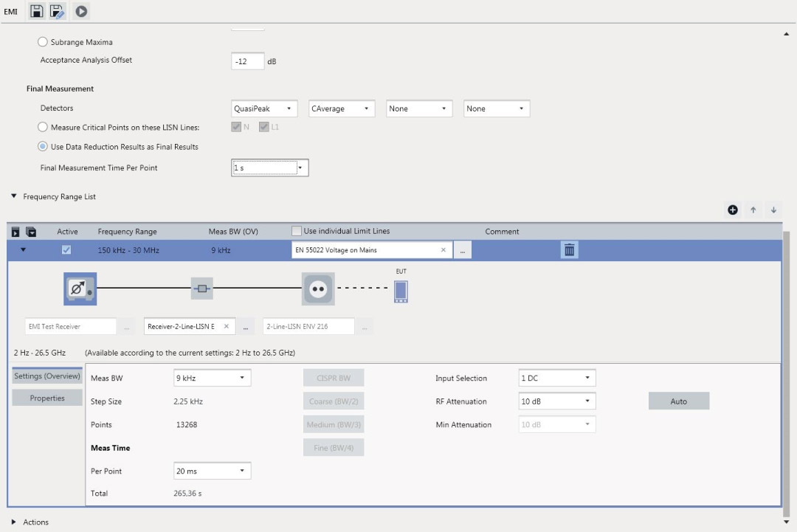
Task: Move frequency range down with arrow icon
Action: [773, 210]
